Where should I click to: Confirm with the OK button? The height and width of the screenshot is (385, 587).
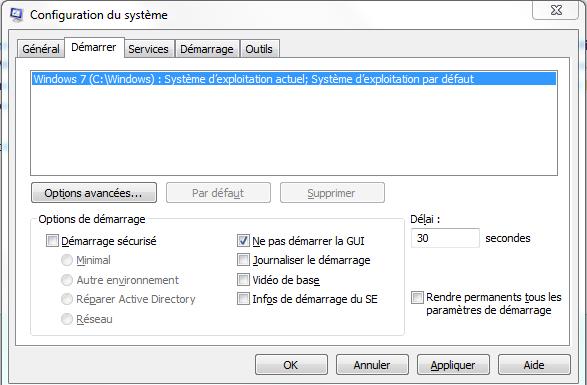point(291,365)
